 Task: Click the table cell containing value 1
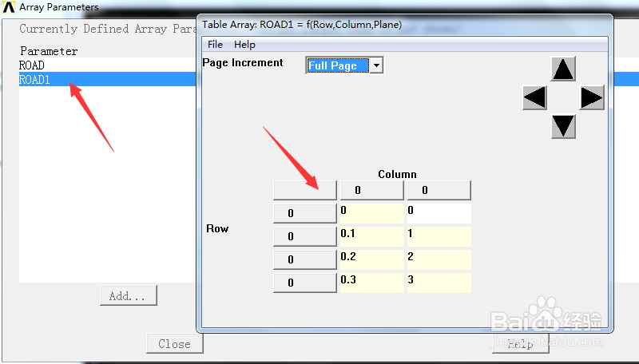pyautogui.click(x=439, y=236)
